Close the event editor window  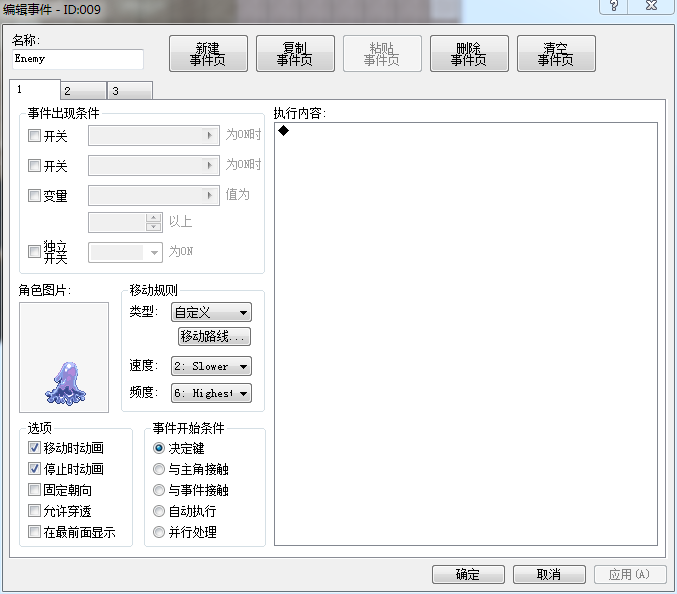pyautogui.click(x=652, y=6)
